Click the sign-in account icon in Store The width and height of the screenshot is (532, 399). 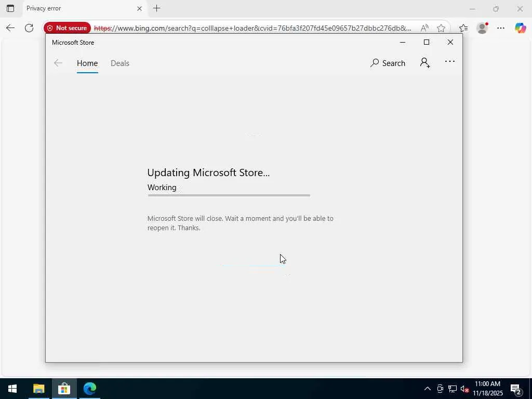coord(425,63)
